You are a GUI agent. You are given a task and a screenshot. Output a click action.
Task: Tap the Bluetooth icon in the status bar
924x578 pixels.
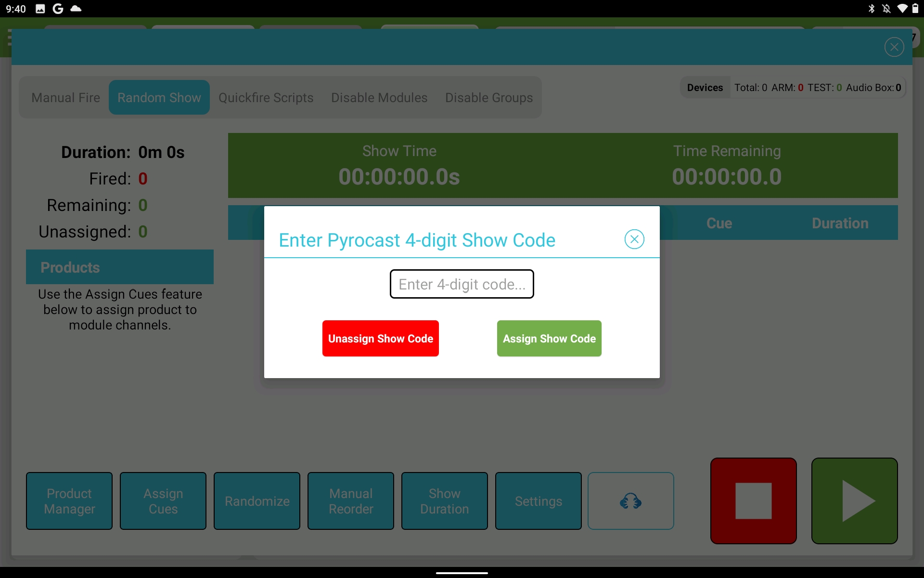872,8
